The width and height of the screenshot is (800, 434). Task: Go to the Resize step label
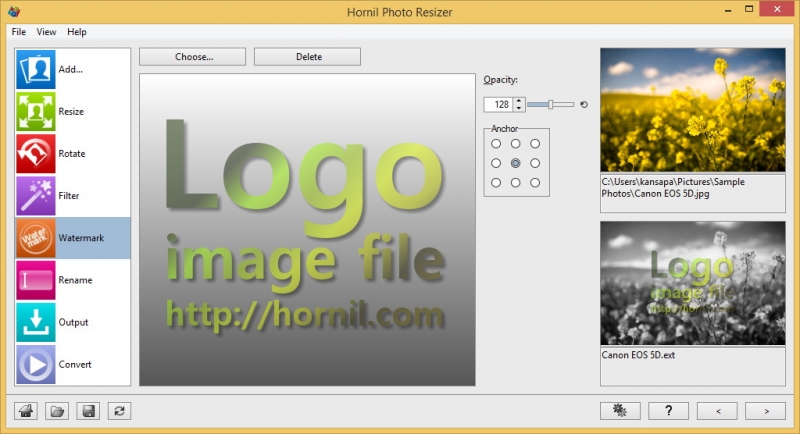coord(71,112)
